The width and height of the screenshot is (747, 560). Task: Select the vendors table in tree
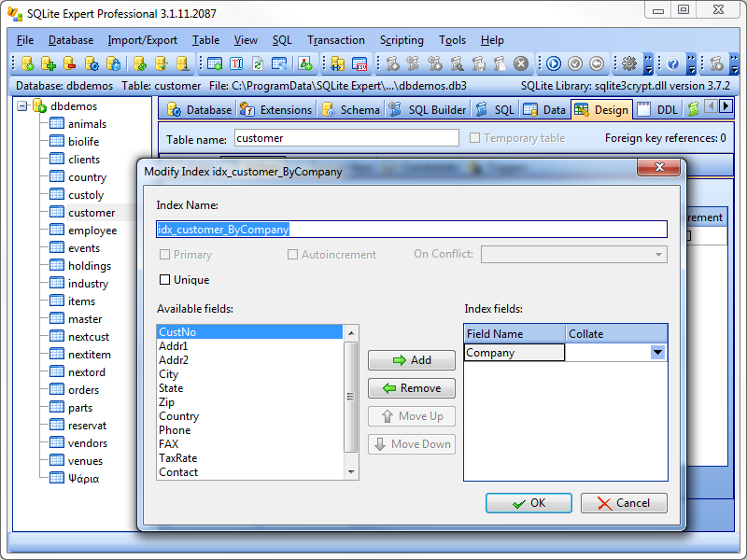coord(88,443)
